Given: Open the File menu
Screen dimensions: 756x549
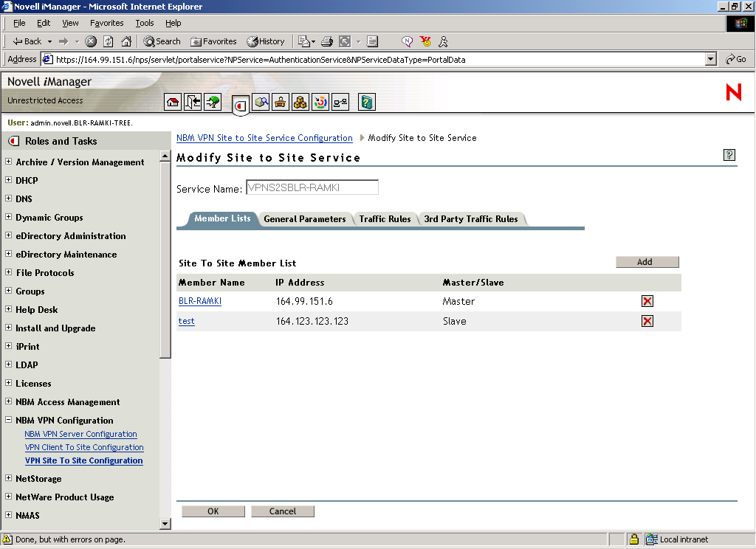Looking at the screenshot, I should tap(19, 23).
